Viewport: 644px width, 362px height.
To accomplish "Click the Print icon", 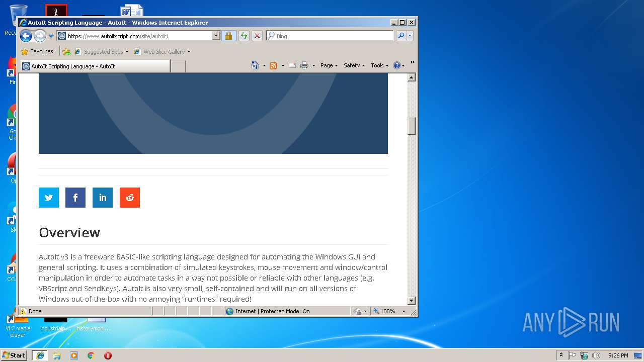I will (304, 65).
